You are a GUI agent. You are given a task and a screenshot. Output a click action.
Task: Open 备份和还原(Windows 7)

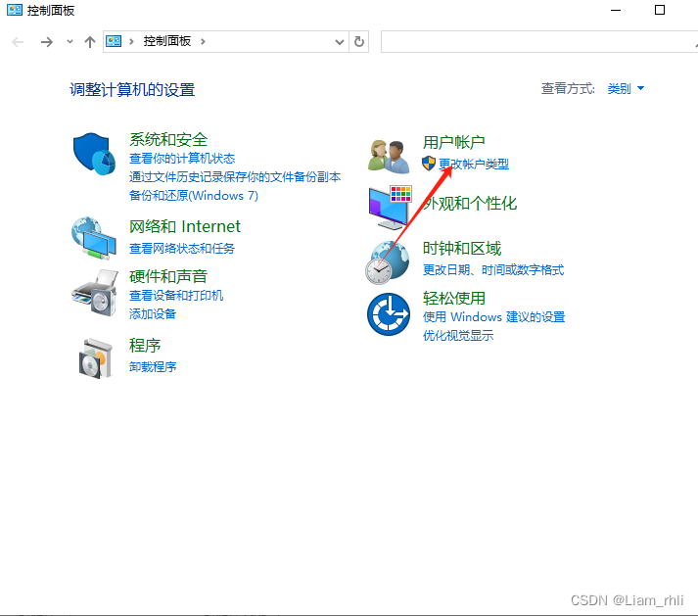(x=194, y=196)
